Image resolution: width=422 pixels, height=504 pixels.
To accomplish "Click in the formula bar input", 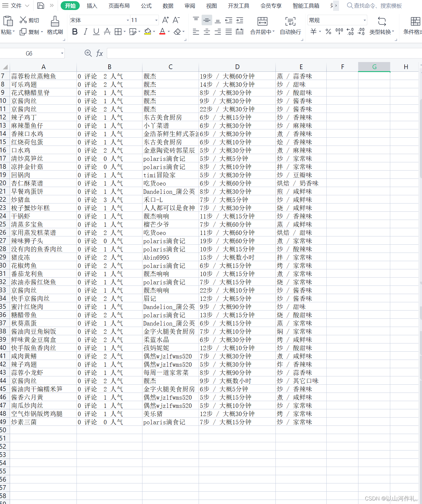I will tap(264, 53).
